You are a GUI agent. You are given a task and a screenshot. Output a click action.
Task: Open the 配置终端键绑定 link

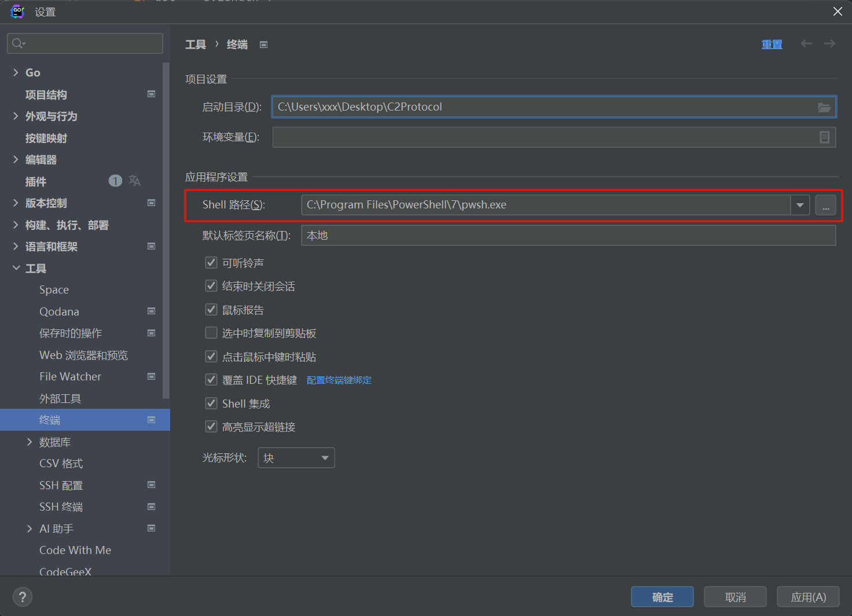[339, 380]
